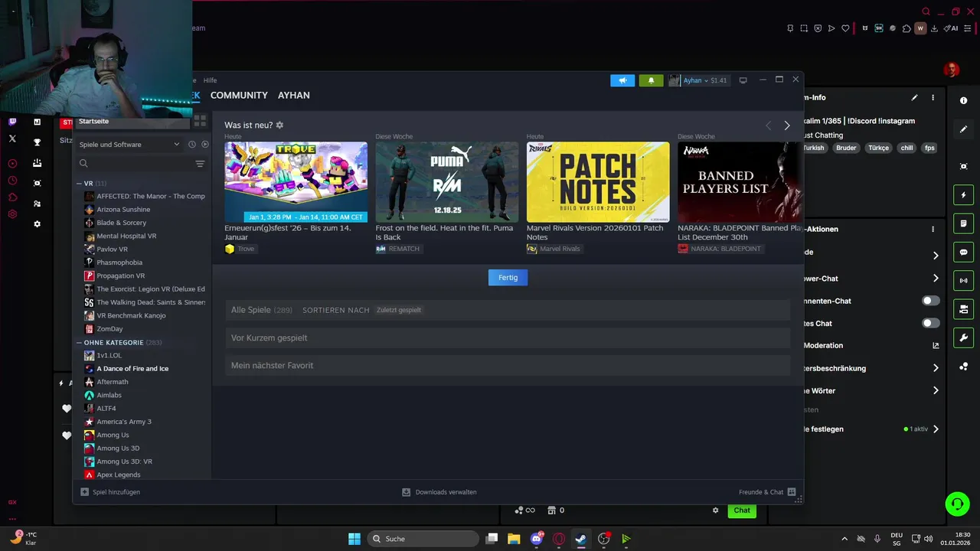Image resolution: width=980 pixels, height=551 pixels.
Task: Click the blue Fertig button
Action: 508,278
